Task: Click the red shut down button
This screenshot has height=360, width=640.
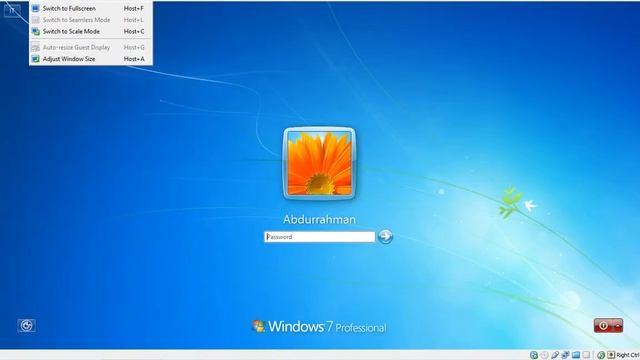Action: point(603,326)
